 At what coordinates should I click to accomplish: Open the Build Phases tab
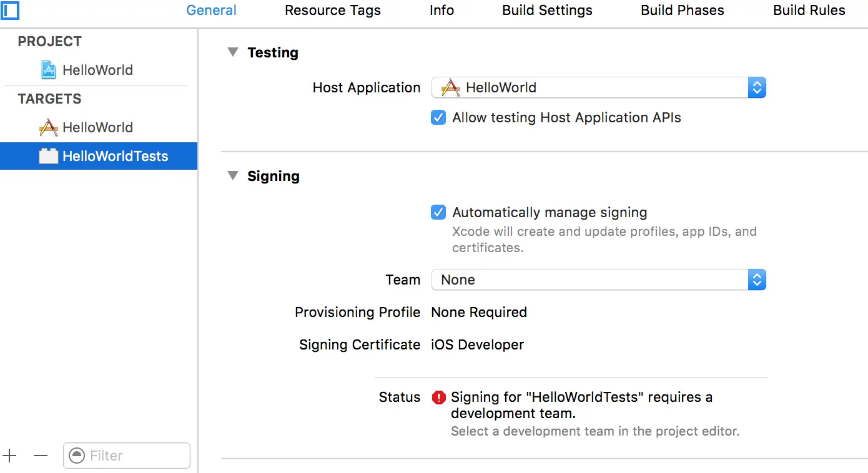pyautogui.click(x=683, y=11)
